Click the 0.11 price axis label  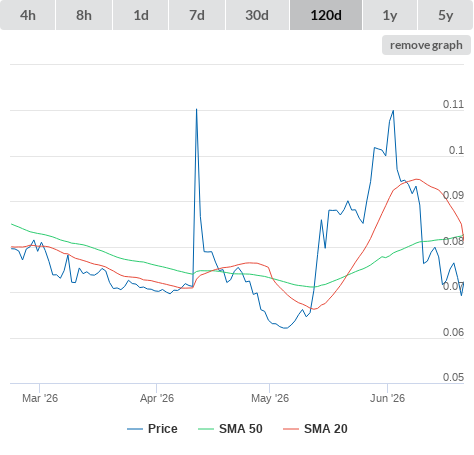pos(453,104)
